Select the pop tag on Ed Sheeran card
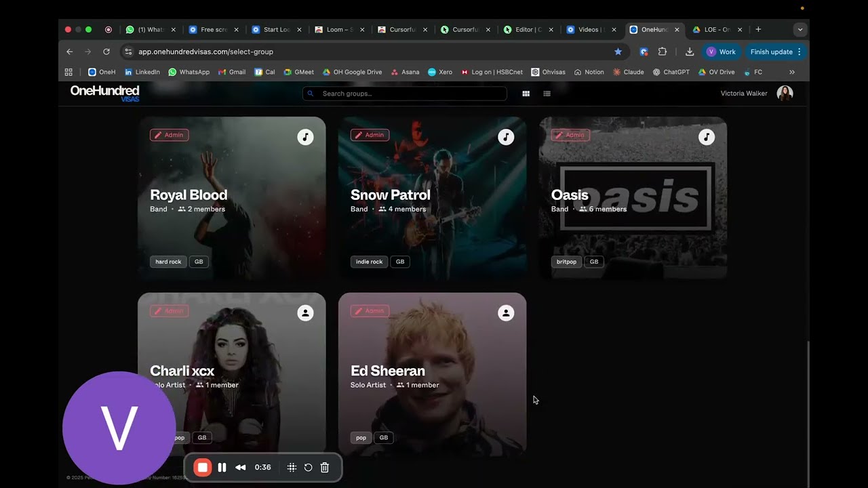This screenshot has height=488, width=868. pos(361,438)
